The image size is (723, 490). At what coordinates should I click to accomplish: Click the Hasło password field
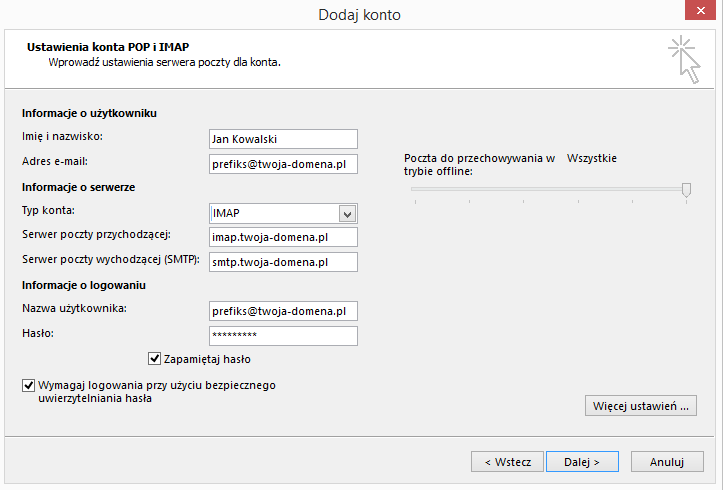click(x=283, y=336)
